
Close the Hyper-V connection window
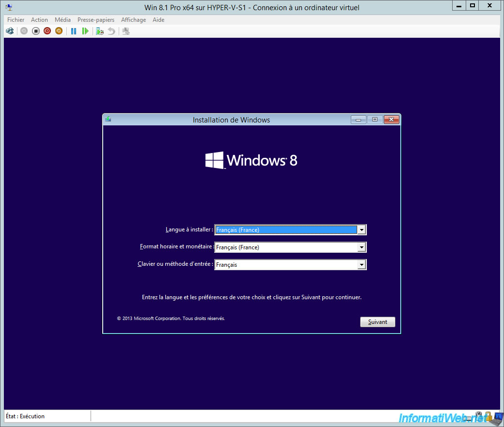coord(490,5)
